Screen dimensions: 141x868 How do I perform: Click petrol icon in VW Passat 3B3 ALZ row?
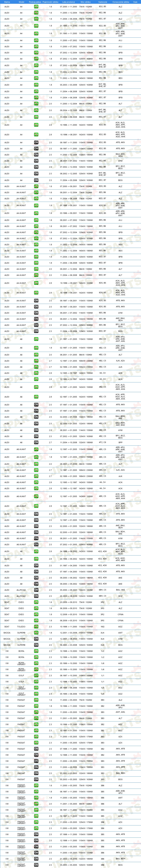point(36,700)
